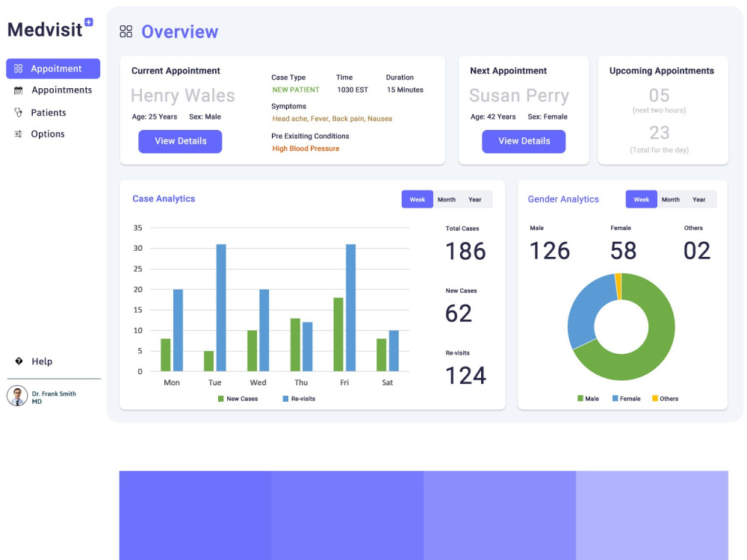The width and height of the screenshot is (747, 560).
Task: Click the Overview grid icon in header
Action: [x=125, y=32]
